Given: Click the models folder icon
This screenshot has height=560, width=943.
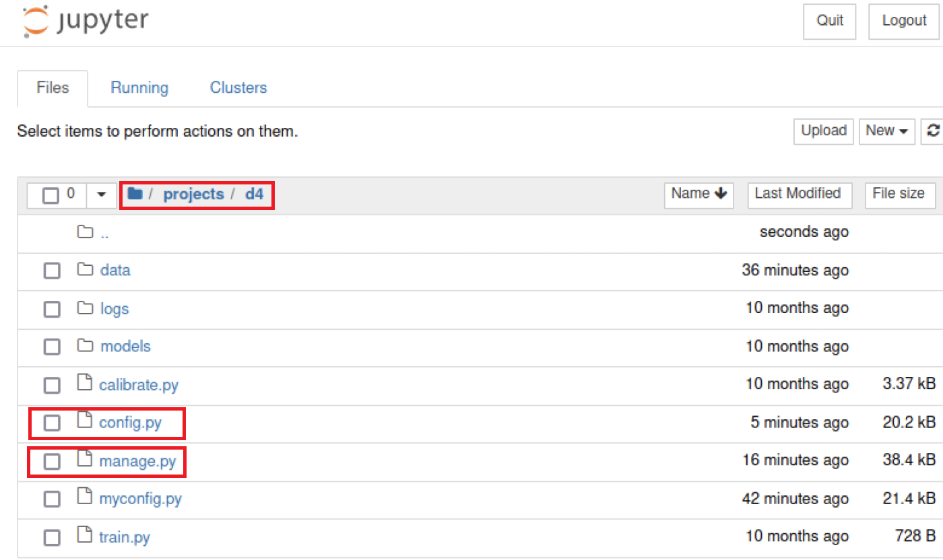Looking at the screenshot, I should pos(85,346).
